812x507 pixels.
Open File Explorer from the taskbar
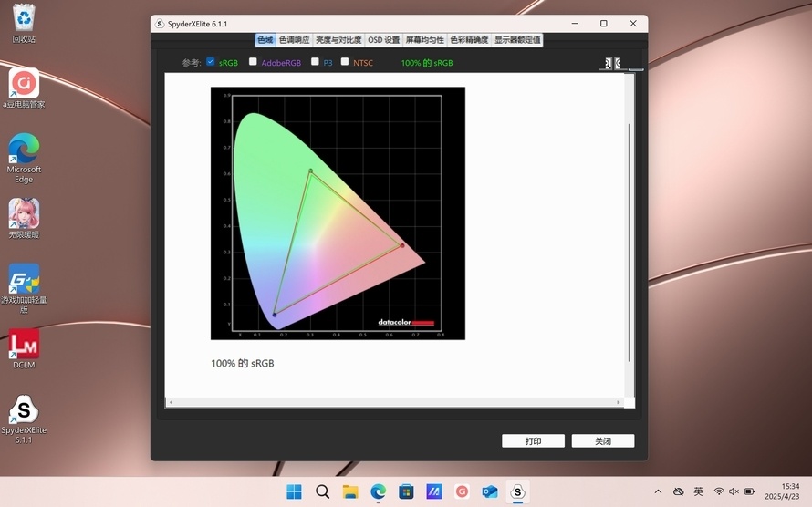(350, 492)
